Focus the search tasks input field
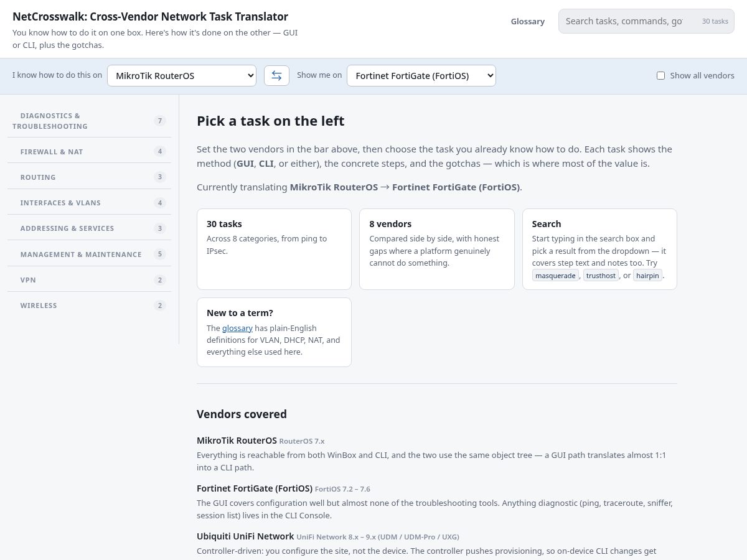 [x=646, y=21]
